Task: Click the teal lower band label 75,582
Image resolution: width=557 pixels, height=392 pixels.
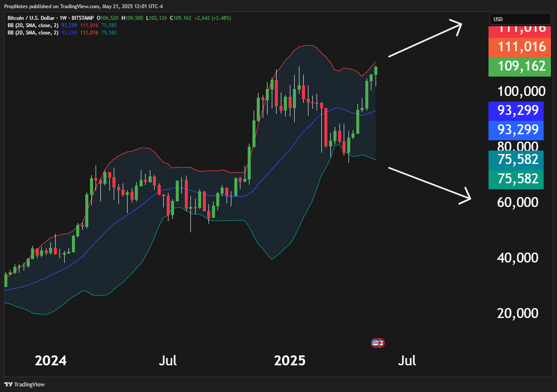Action: 516,159
